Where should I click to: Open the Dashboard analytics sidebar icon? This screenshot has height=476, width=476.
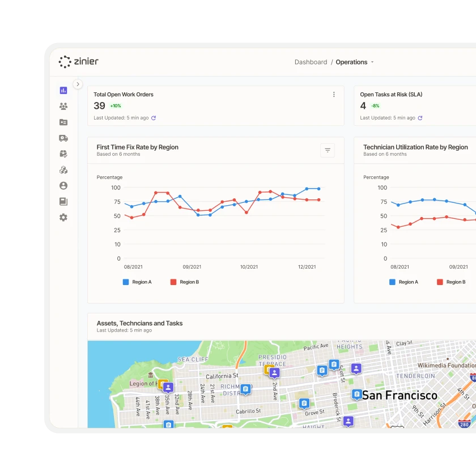pyautogui.click(x=63, y=91)
